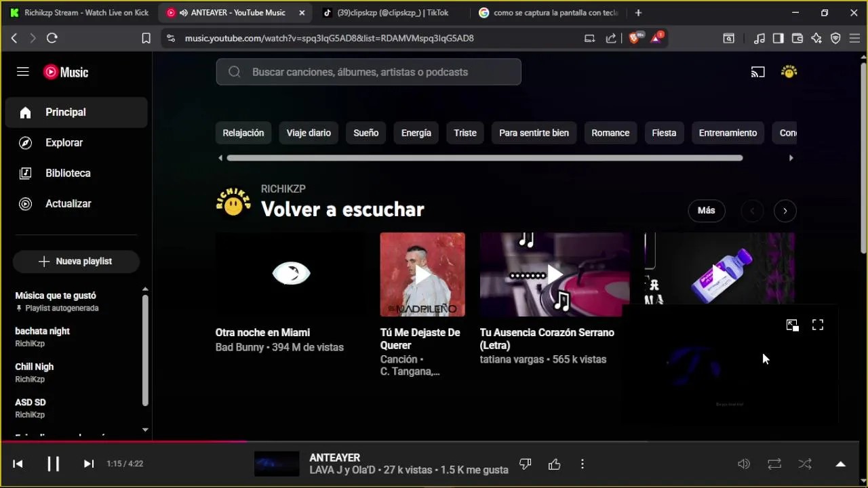This screenshot has width=868, height=488.
Task: Open the Brave Rewards triangle icon
Action: coord(656,38)
